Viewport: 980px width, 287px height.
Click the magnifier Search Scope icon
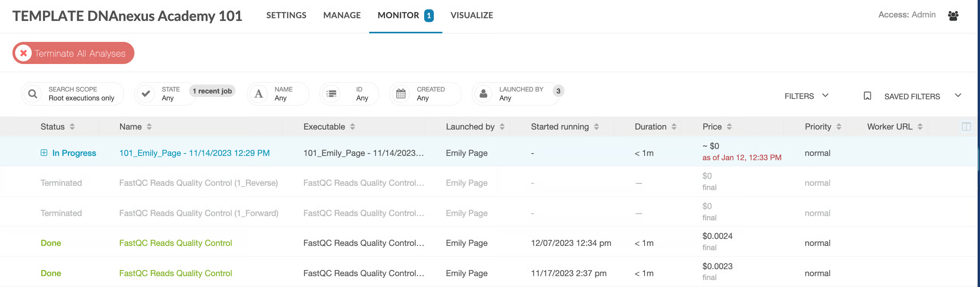click(x=33, y=94)
